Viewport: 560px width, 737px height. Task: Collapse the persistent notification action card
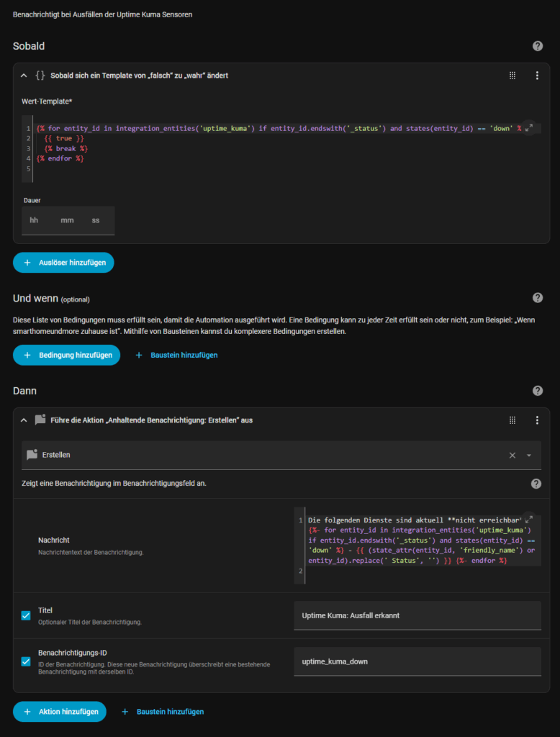(24, 420)
